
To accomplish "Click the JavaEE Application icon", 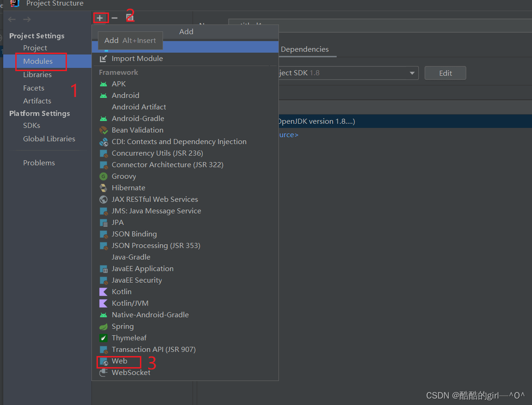I will [x=103, y=269].
